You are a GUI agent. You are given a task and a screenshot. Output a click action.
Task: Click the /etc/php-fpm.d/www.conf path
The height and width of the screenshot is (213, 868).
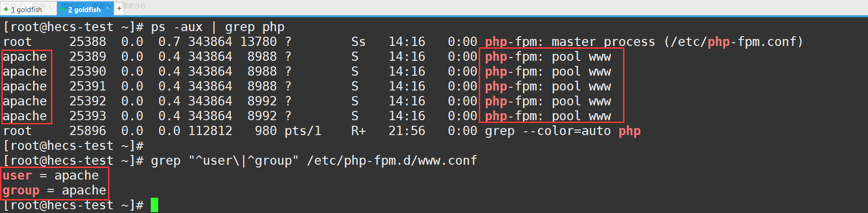392,161
